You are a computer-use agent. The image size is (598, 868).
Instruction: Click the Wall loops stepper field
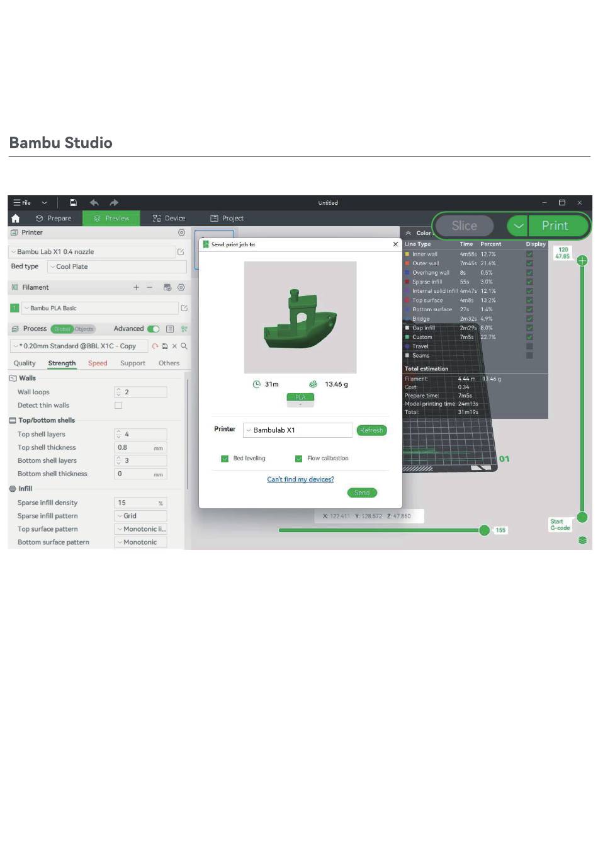click(x=140, y=392)
